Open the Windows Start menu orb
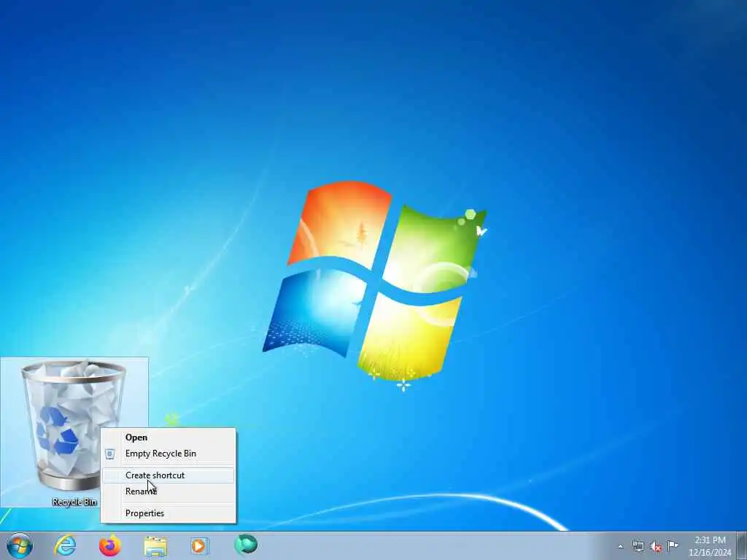Viewport: 747px width, 560px height. point(20,545)
